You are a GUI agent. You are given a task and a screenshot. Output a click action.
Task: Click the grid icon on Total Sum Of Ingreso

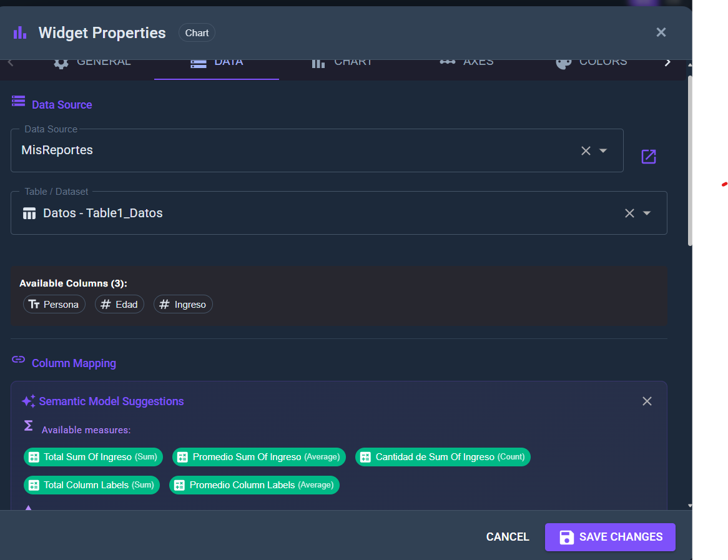coord(33,457)
